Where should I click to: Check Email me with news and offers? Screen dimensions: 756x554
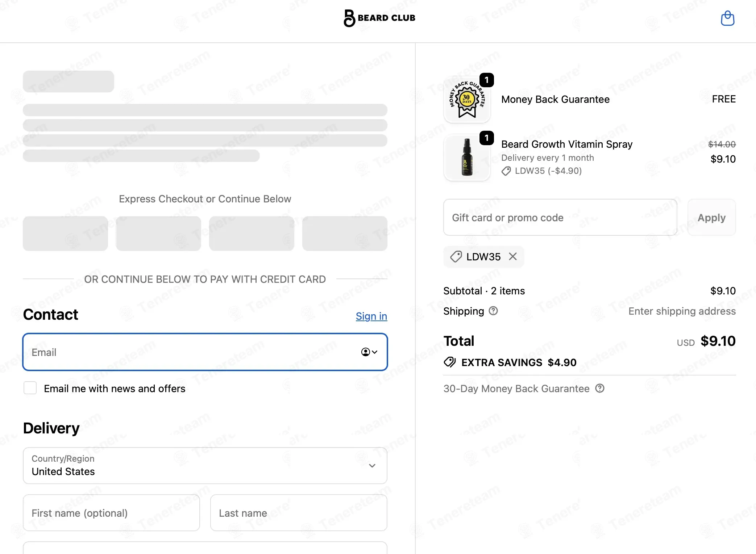[x=30, y=388]
